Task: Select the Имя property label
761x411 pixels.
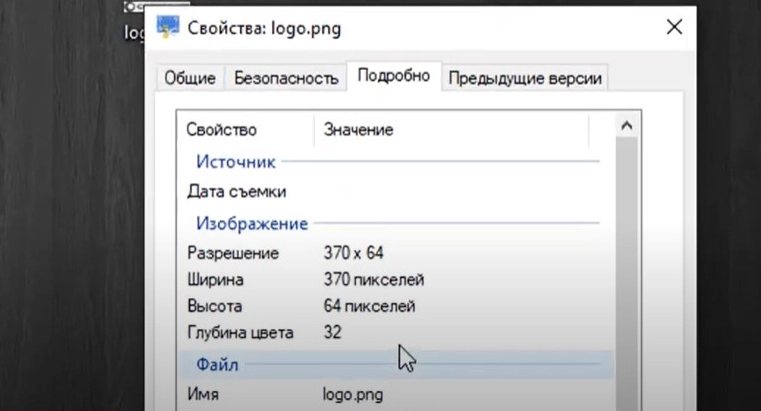Action: coord(203,394)
